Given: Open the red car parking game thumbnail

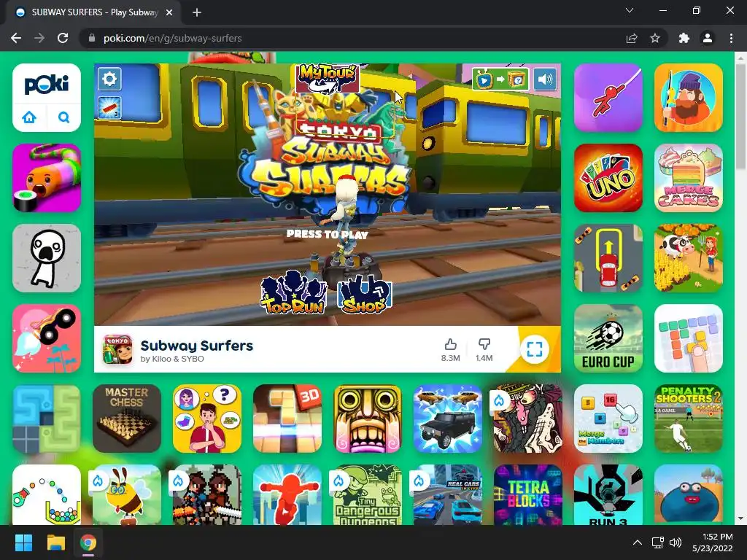Looking at the screenshot, I should tap(608, 258).
